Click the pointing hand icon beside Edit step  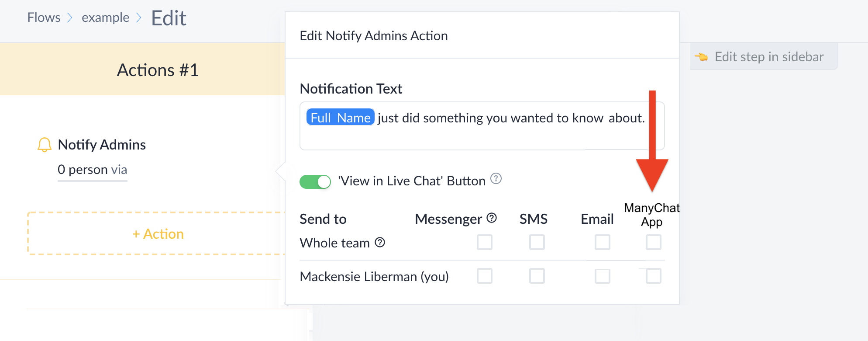[701, 57]
